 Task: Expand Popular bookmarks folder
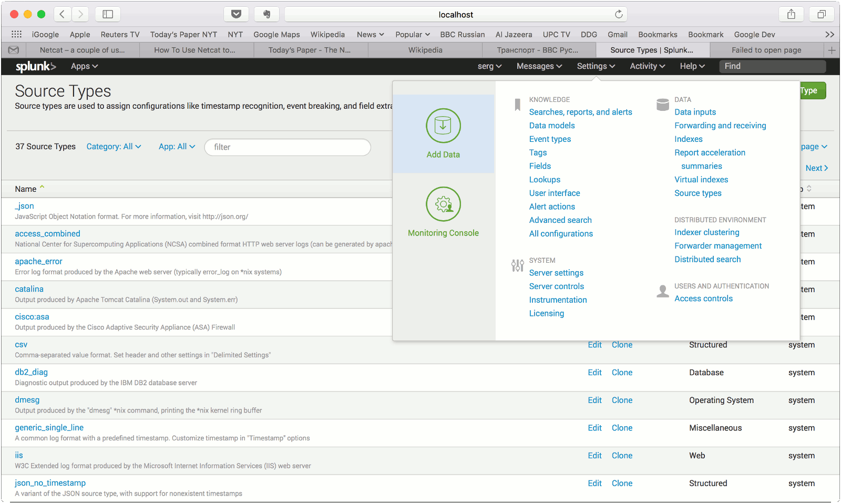[413, 34]
